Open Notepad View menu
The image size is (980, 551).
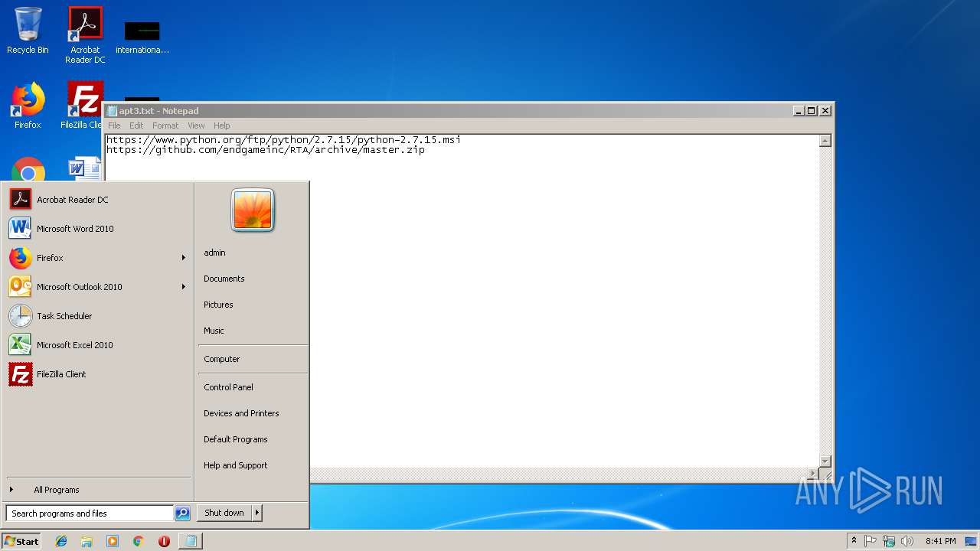click(196, 126)
